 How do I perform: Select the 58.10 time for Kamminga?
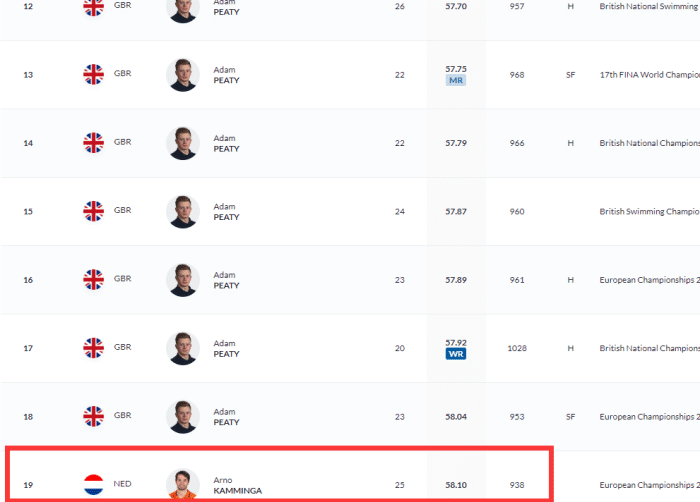456,485
